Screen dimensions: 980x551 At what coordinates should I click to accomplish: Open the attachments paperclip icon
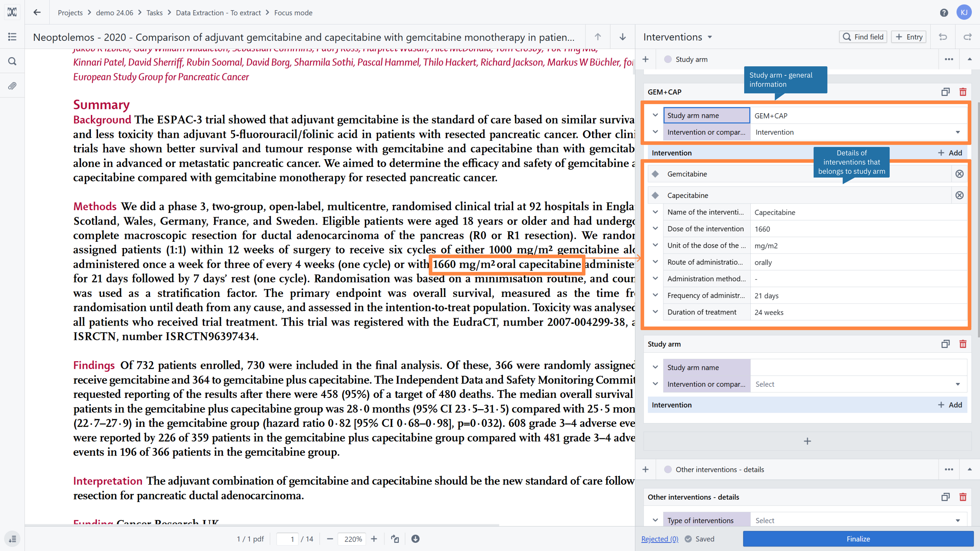12,86
